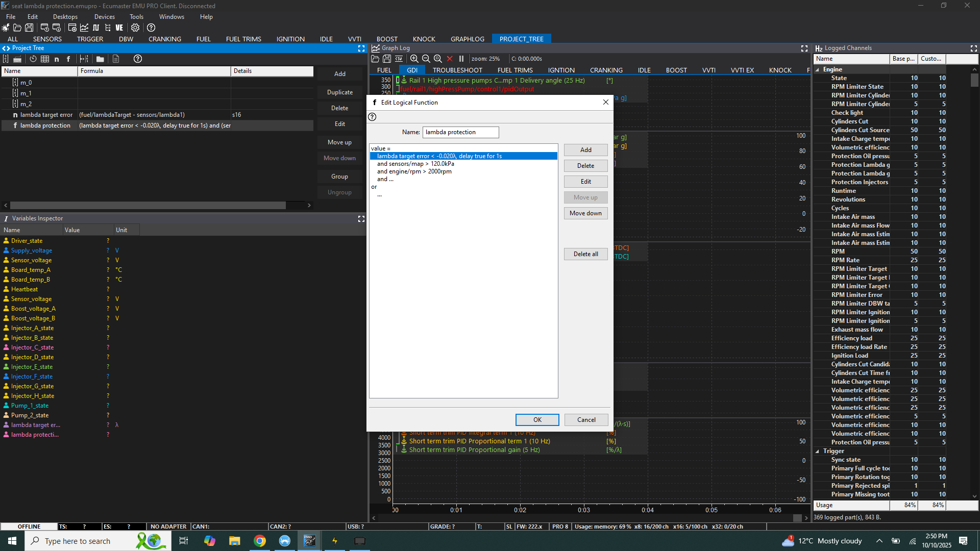The image size is (980, 551).
Task: Maximize the Graph Log panel
Action: (804, 48)
